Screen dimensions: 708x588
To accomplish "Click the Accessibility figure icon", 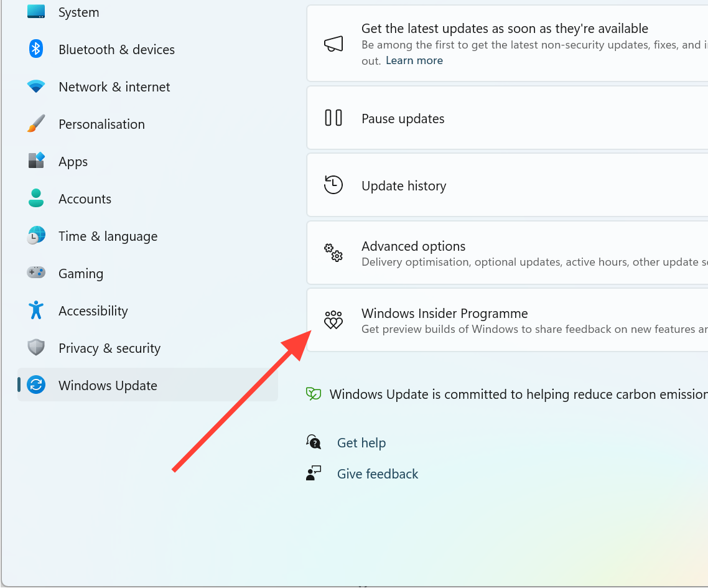I will tap(36, 310).
